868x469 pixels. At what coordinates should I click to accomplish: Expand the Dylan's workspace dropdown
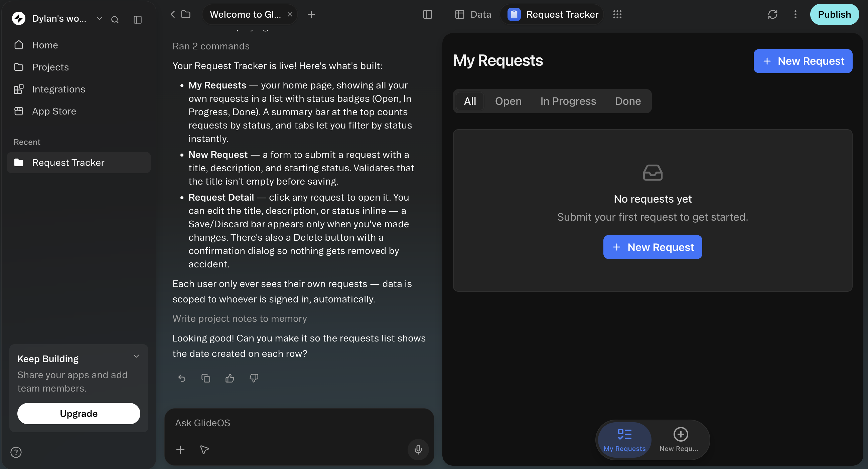(x=100, y=18)
